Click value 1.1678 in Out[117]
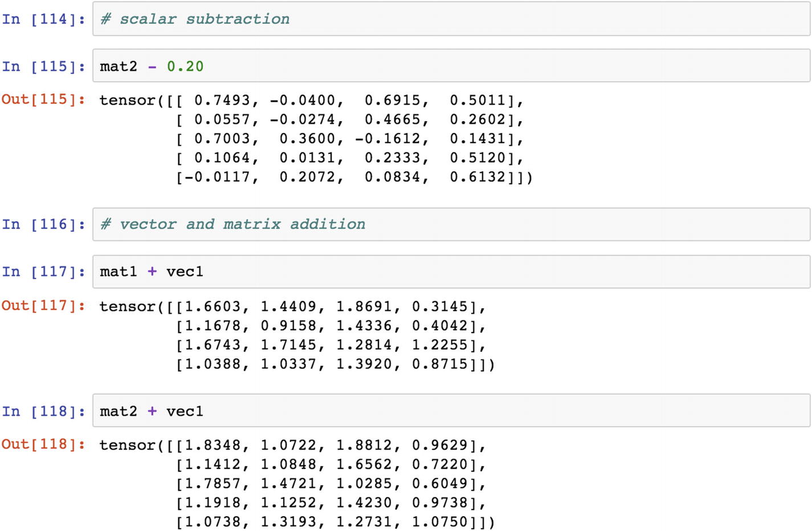 coord(213,326)
